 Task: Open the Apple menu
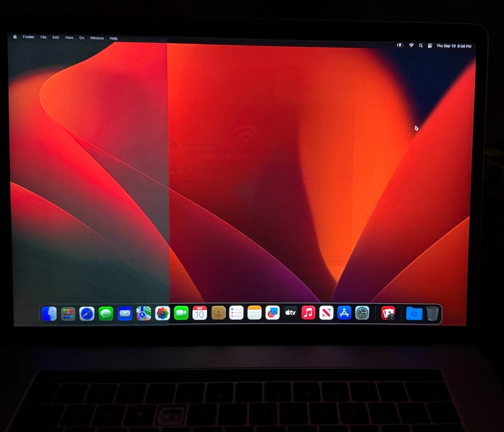[x=15, y=37]
